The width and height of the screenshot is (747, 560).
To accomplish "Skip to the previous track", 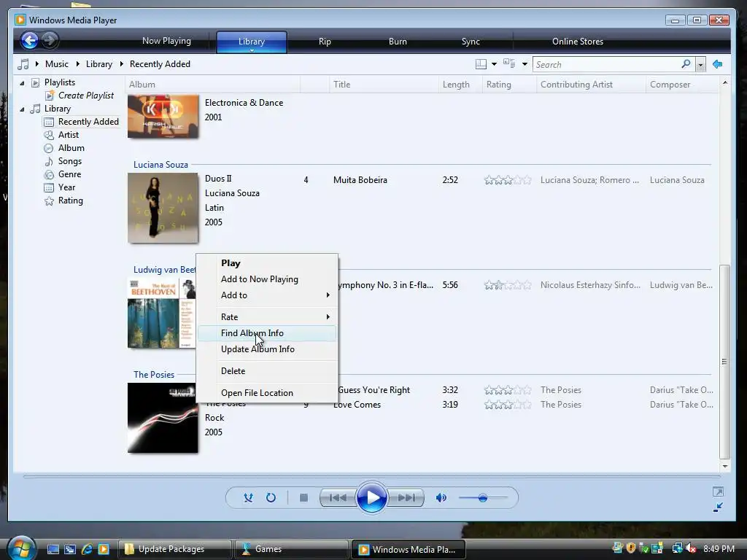I will click(x=338, y=497).
